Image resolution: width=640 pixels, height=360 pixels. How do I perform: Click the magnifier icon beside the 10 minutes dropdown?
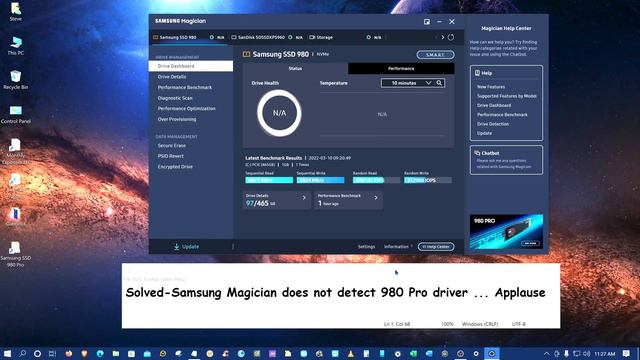[439, 83]
